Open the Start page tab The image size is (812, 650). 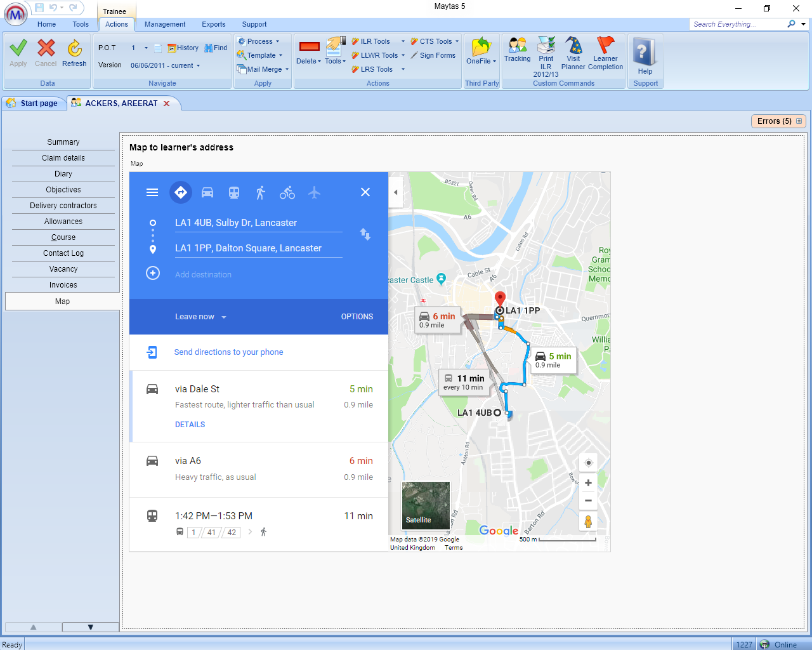click(34, 103)
